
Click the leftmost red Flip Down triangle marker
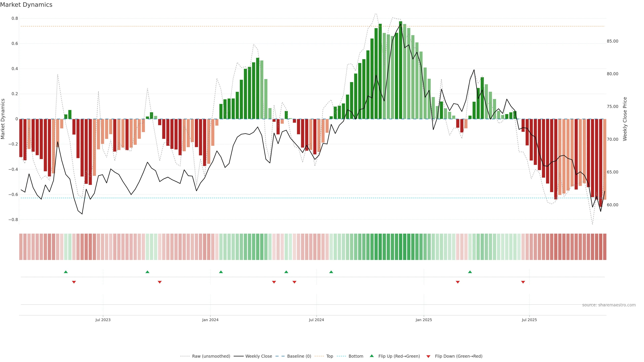[74, 282]
